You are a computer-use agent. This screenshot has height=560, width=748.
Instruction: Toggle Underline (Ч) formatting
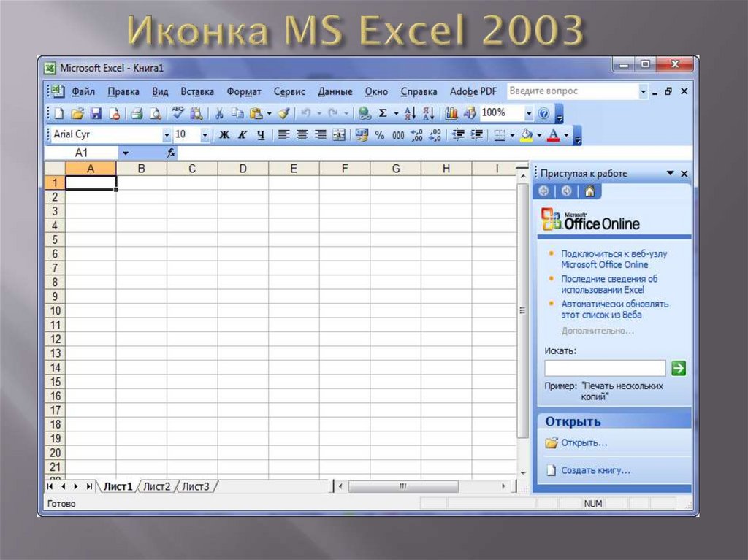(261, 135)
